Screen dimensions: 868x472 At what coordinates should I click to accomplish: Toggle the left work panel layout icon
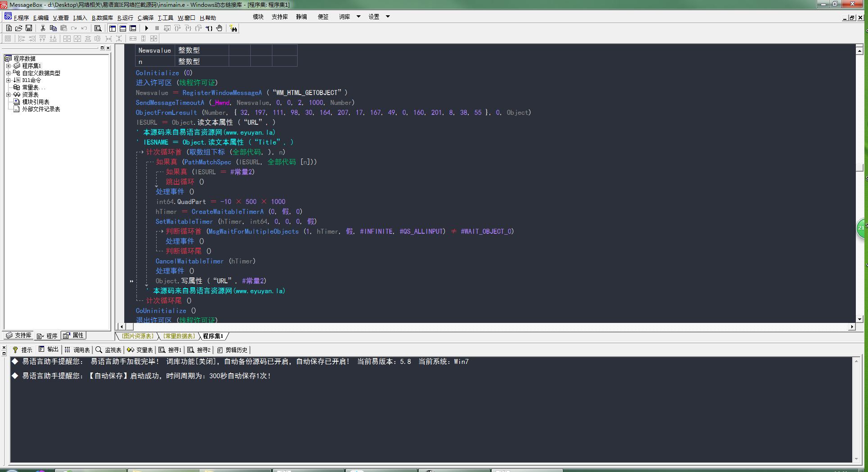pyautogui.click(x=113, y=28)
